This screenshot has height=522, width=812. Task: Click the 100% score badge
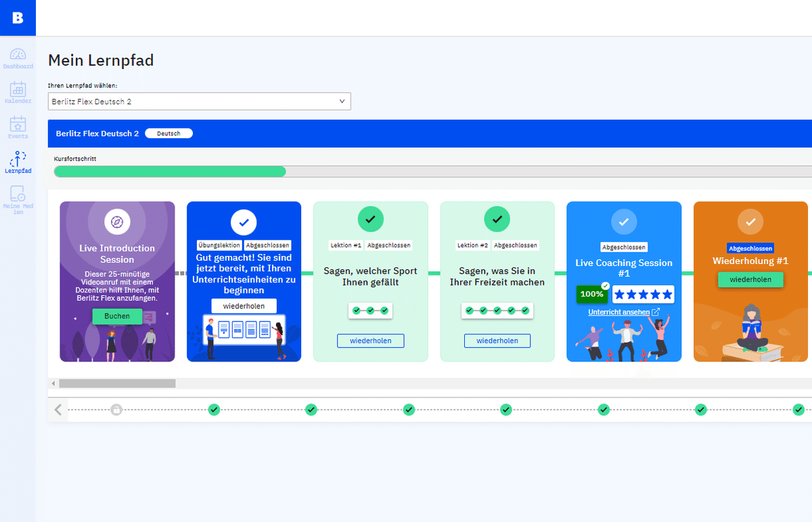coord(592,294)
